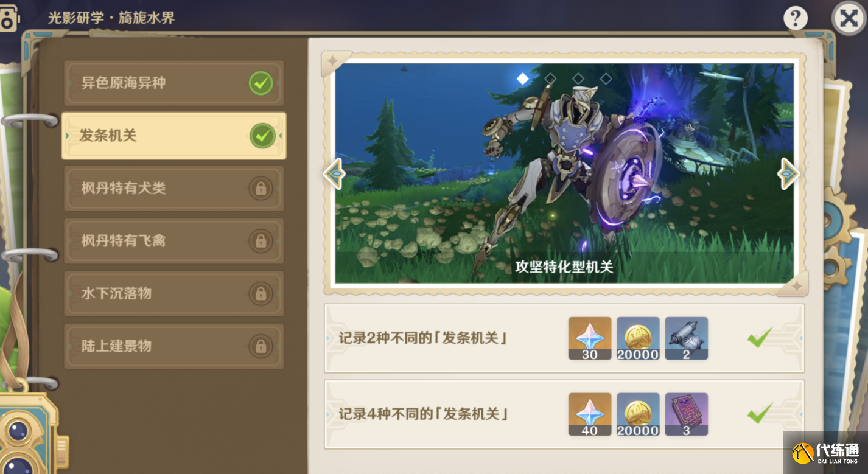868x474 pixels.
Task: Select the 异色原海异种 category tab
Action: (x=173, y=83)
